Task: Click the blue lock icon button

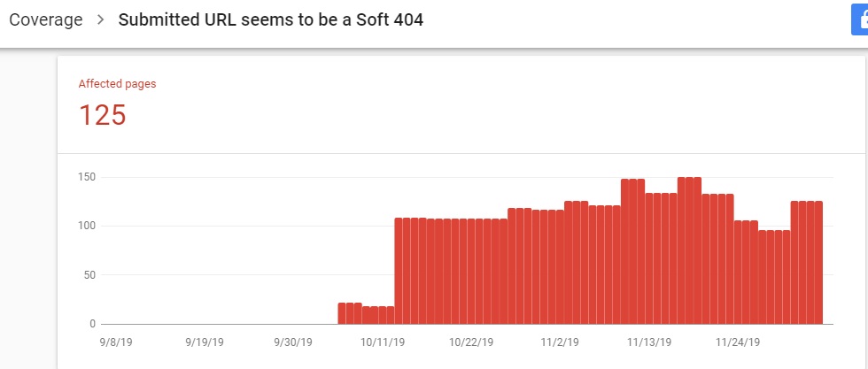Action: click(859, 21)
